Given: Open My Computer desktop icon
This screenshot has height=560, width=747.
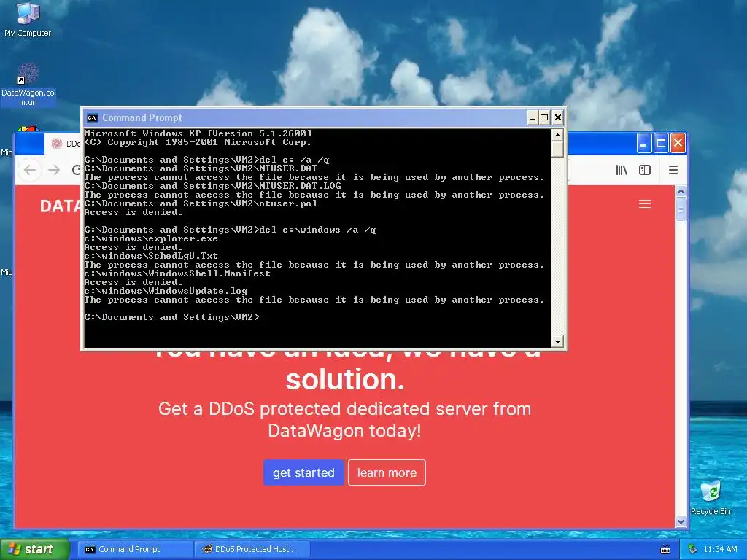Looking at the screenshot, I should pyautogui.click(x=28, y=19).
